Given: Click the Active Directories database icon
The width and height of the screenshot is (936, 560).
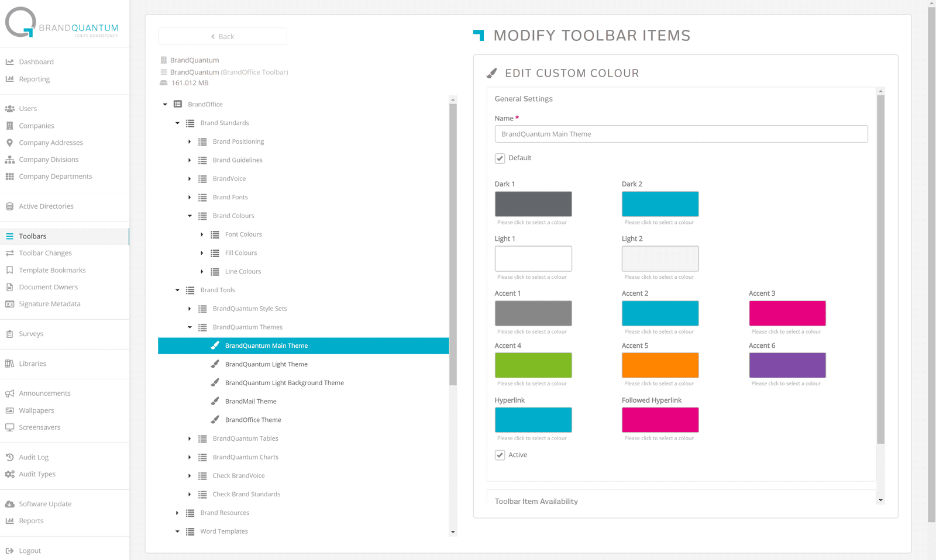Looking at the screenshot, I should (x=10, y=206).
